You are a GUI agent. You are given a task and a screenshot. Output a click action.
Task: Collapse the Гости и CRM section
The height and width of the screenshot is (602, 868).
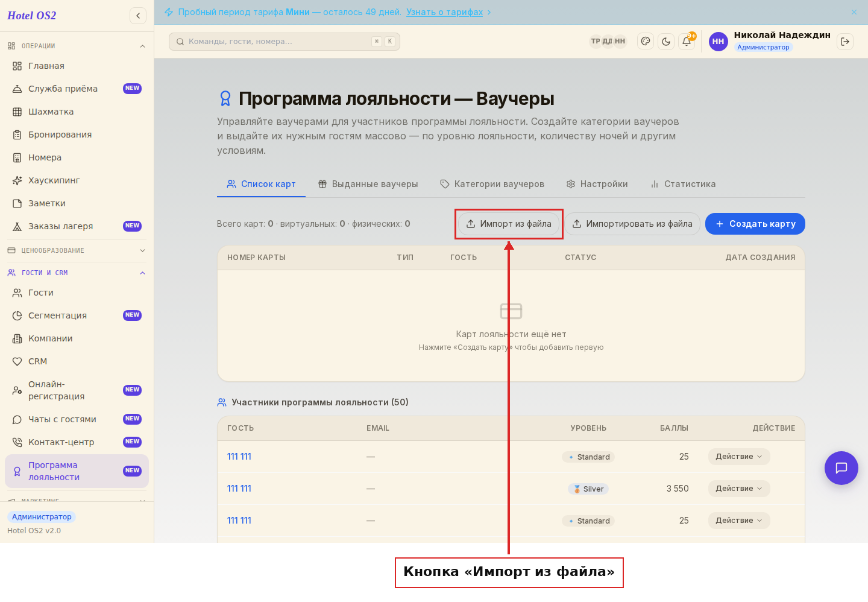coord(77,273)
